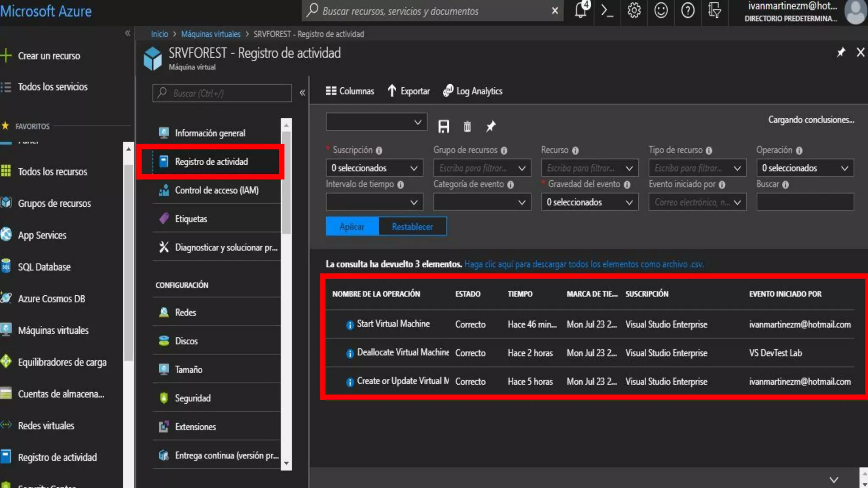Image resolution: width=868 pixels, height=488 pixels.
Task: Open Gravedad del evento dropdown
Action: [x=589, y=202]
